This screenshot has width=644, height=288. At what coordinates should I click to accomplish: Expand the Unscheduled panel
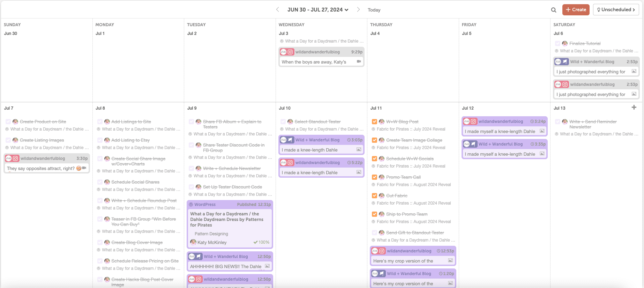616,10
